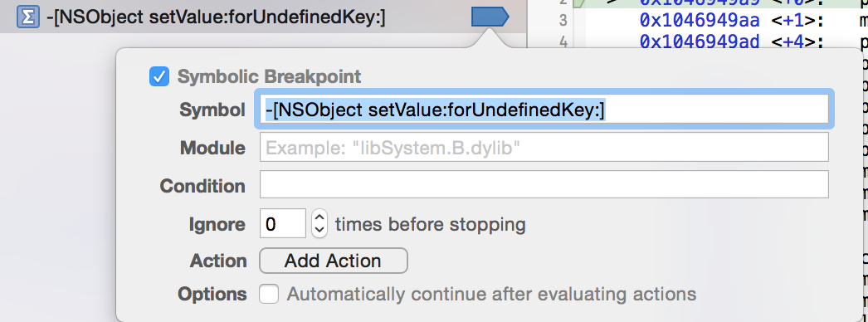Screen dimensions: 868x322
Task: Click the sigma symbolic breakpoint icon
Action: pyautogui.click(x=28, y=17)
